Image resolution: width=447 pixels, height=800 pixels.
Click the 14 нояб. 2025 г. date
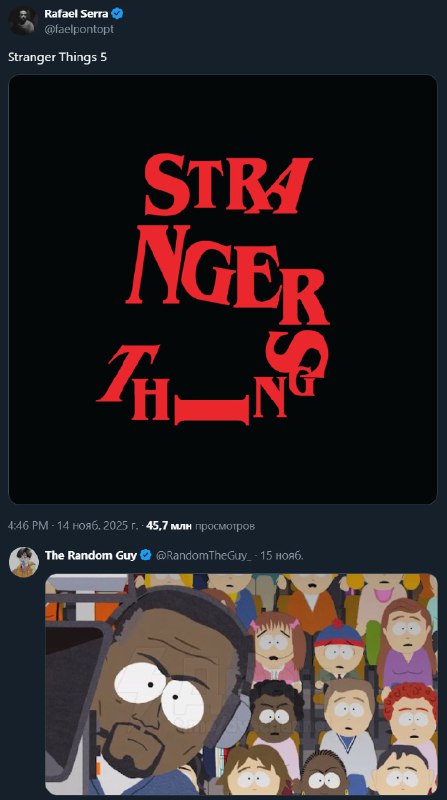97,526
